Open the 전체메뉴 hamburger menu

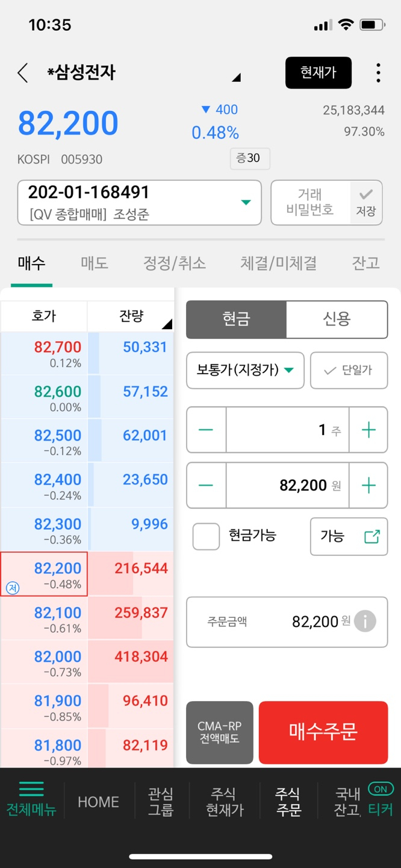[31, 799]
